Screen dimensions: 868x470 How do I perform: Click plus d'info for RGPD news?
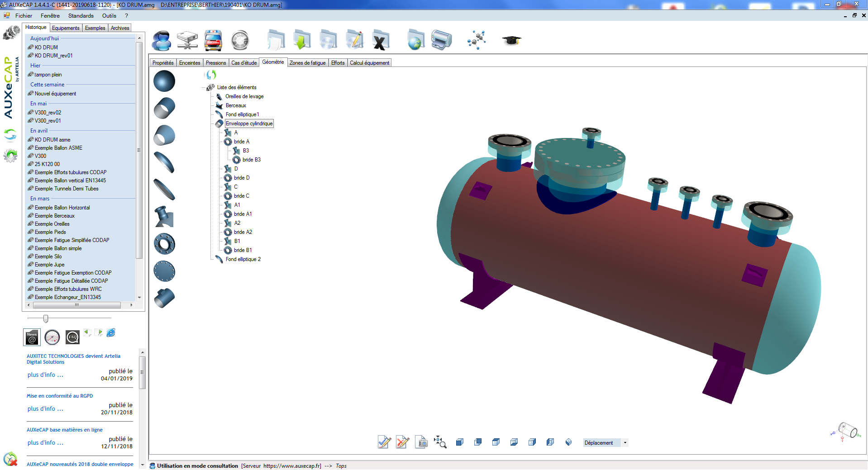click(45, 408)
